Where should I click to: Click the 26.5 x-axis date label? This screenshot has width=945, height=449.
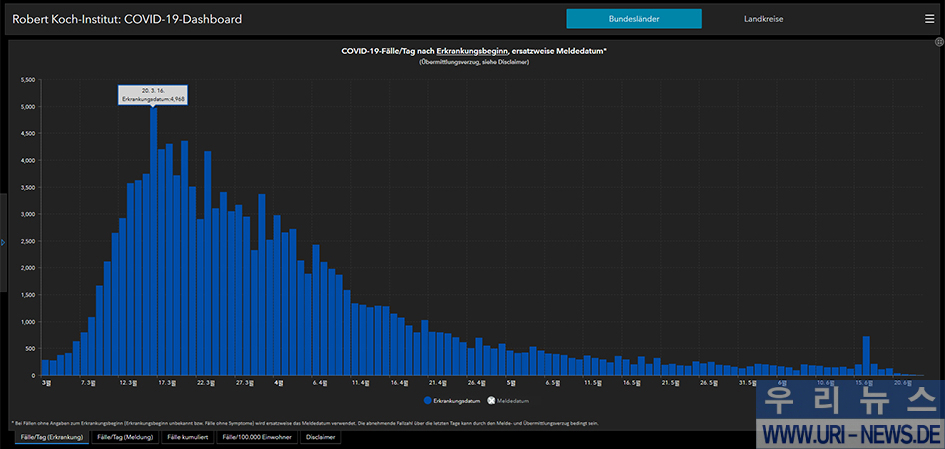[x=707, y=383]
